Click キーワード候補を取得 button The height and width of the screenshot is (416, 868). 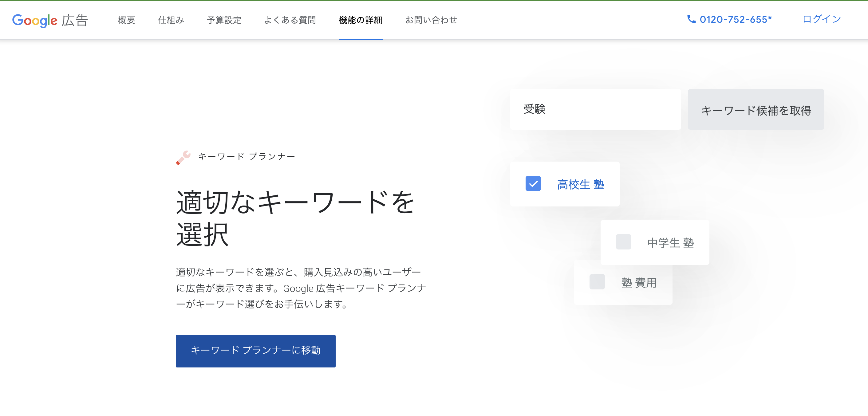point(756,109)
